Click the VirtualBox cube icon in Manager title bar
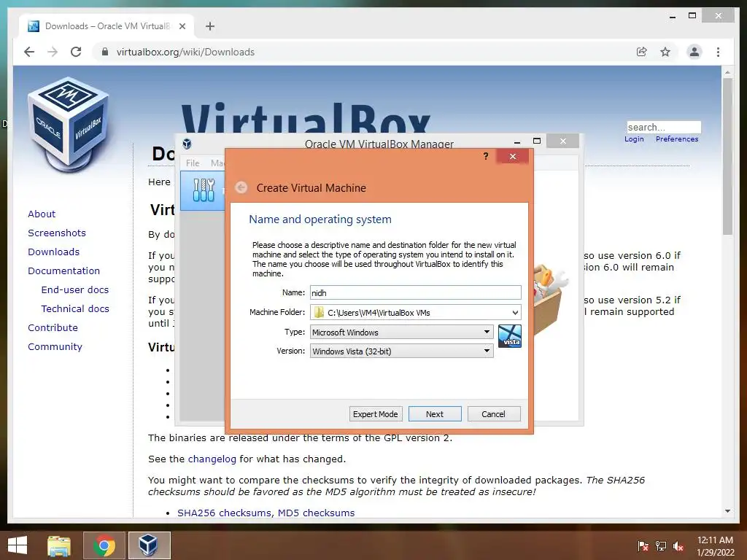The width and height of the screenshot is (747, 560). pos(187,144)
